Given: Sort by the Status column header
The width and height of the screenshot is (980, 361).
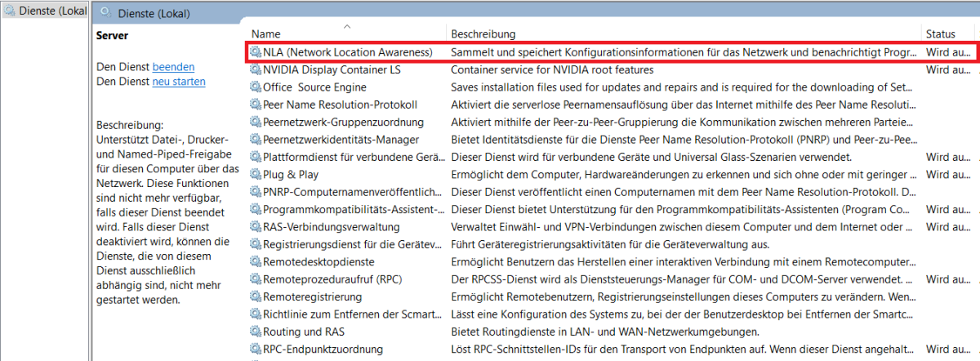Looking at the screenshot, I should click(940, 34).
